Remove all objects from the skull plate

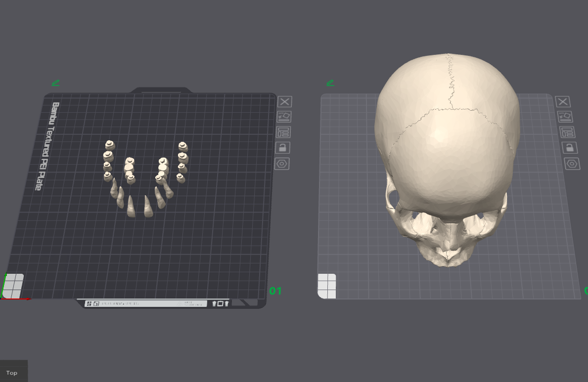562,102
